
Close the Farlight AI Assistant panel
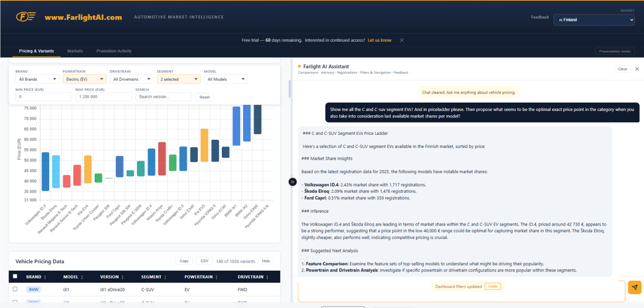(x=637, y=69)
